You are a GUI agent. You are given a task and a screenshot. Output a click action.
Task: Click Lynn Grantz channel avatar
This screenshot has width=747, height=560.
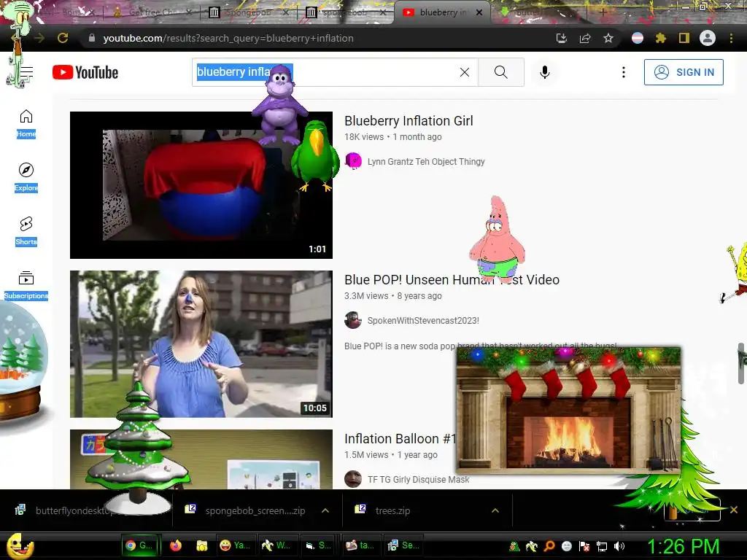(353, 161)
